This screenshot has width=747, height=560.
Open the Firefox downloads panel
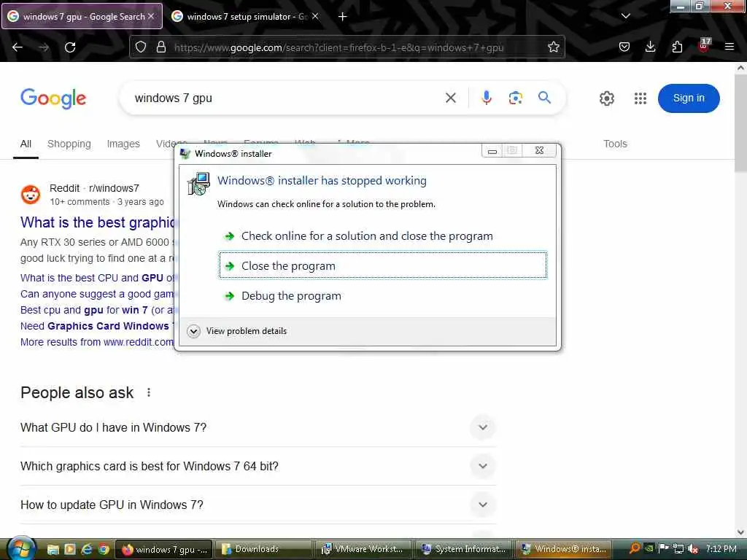(650, 47)
